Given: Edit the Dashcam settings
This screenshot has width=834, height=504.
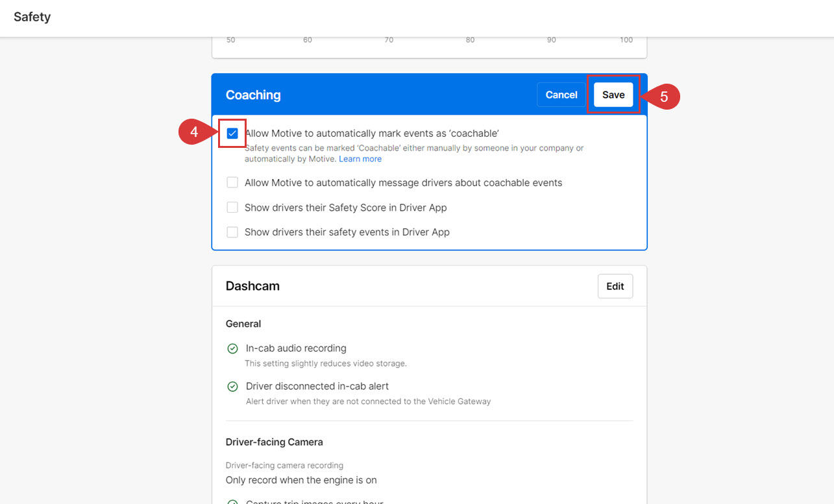Looking at the screenshot, I should pos(615,286).
